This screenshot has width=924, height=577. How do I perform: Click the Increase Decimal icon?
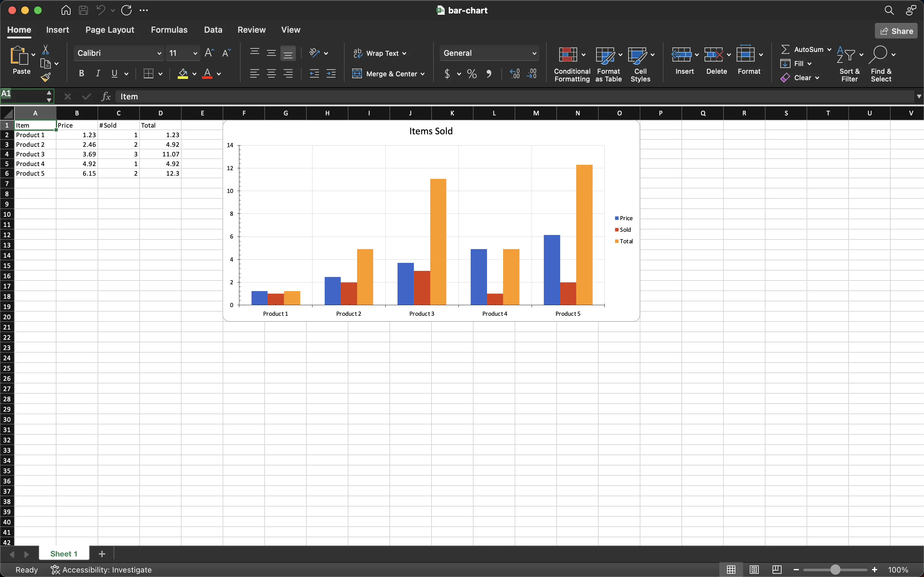515,74
